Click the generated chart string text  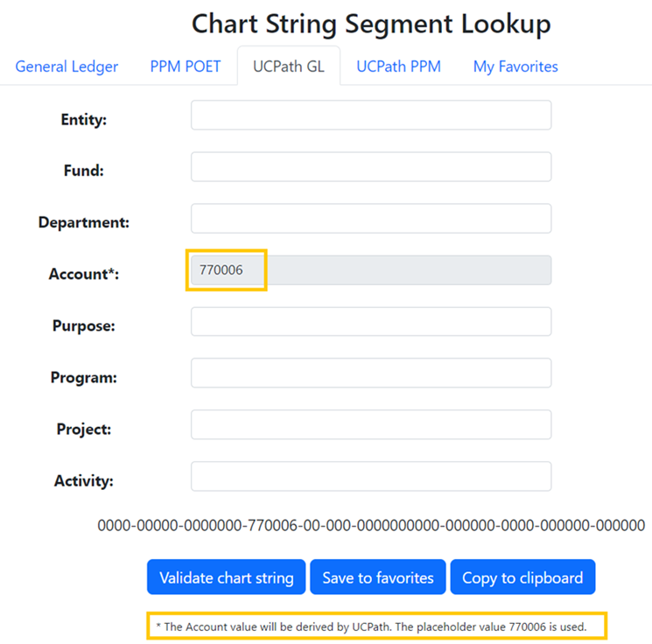(x=371, y=526)
